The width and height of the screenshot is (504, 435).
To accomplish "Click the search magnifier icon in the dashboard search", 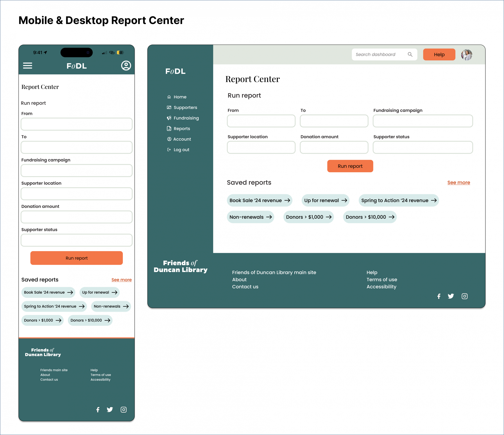I will pos(410,54).
